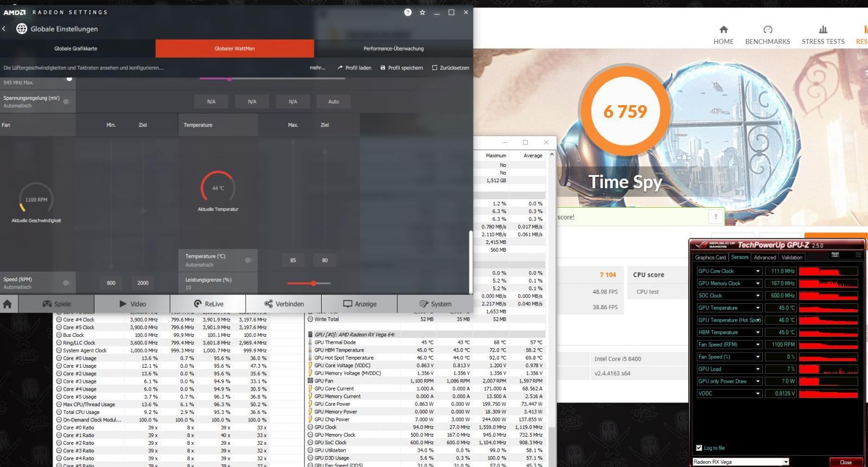Toggle the Speed (RPM) automatic switch
868x467 pixels.
pos(67,283)
